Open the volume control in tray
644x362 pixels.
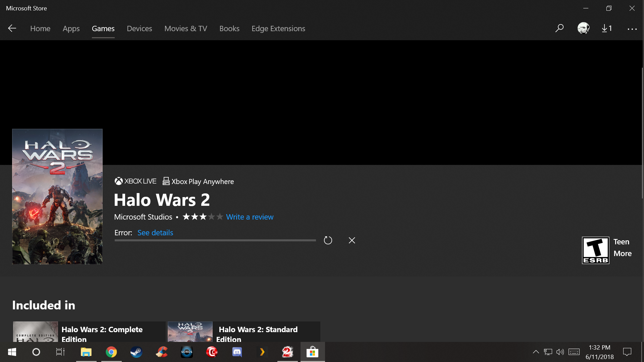[560, 352]
